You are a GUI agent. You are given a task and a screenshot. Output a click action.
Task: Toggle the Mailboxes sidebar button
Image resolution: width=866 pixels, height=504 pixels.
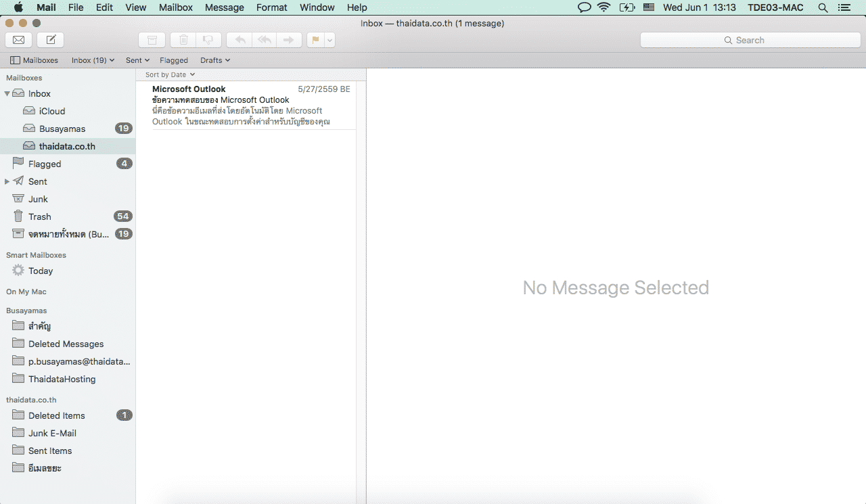pyautogui.click(x=34, y=60)
